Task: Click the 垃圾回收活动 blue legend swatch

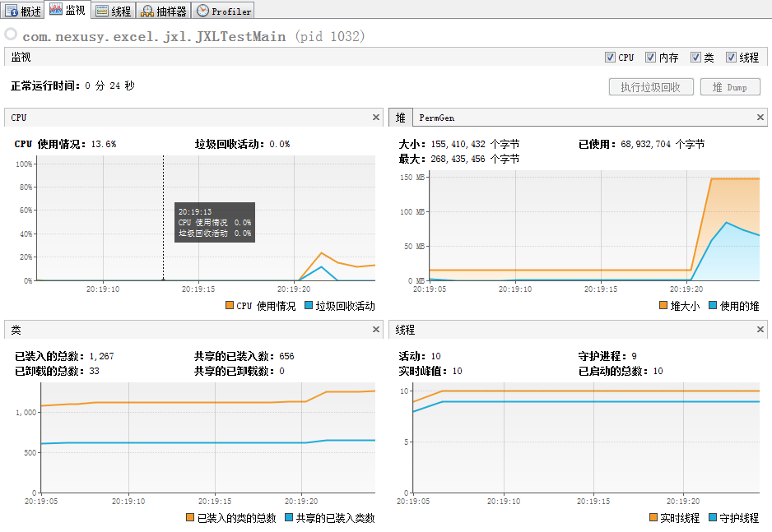Action: [309, 305]
